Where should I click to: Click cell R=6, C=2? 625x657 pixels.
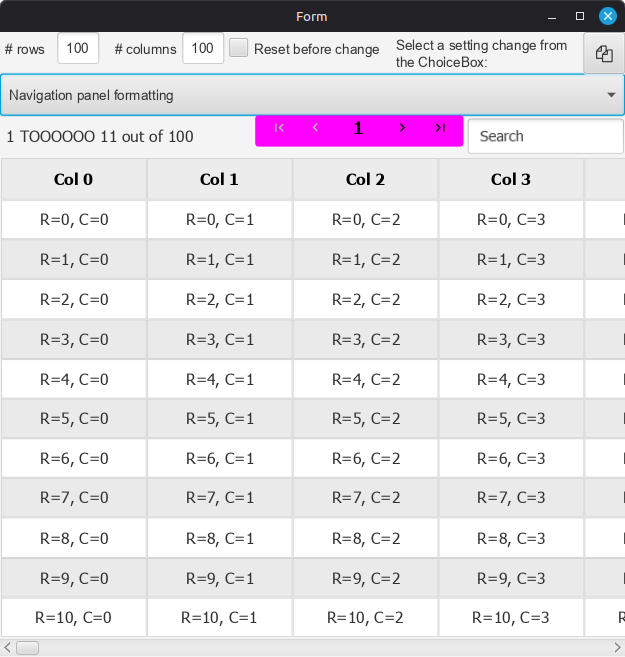365,458
